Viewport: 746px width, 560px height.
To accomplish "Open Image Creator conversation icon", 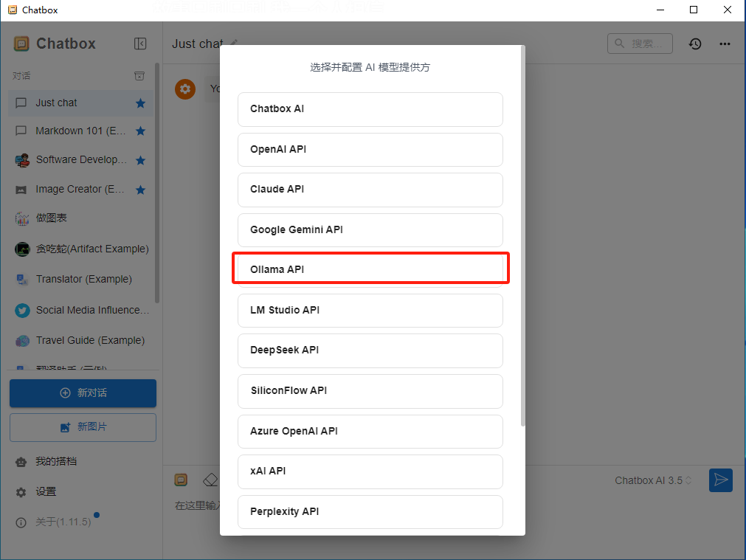I will point(21,190).
